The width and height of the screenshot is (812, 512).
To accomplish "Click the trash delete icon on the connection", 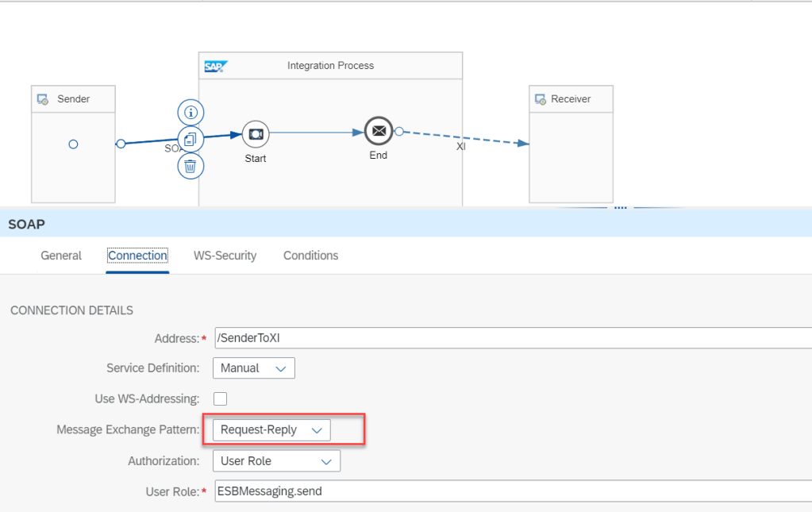I will [x=190, y=166].
